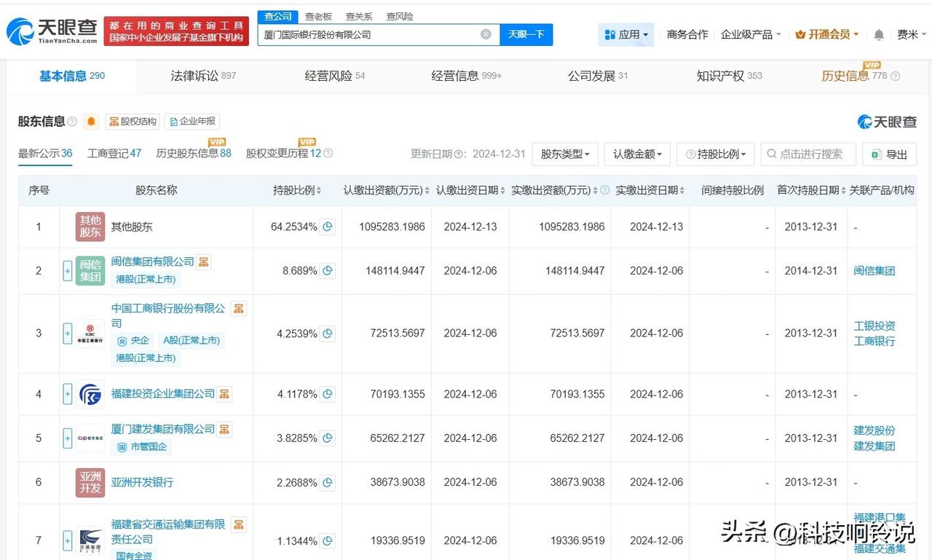Select the 历史股东信息 88 sub-tab

pos(194,154)
